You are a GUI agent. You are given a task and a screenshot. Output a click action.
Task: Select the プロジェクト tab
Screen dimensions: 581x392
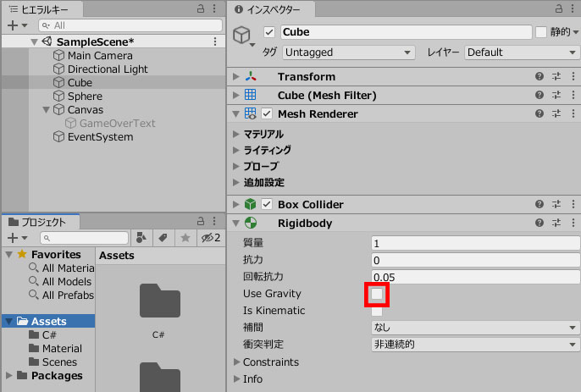click(x=40, y=222)
